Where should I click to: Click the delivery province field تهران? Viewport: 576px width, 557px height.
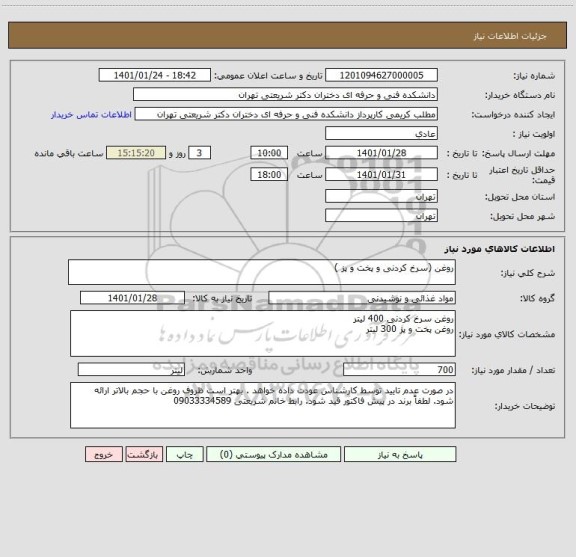pyautogui.click(x=381, y=196)
